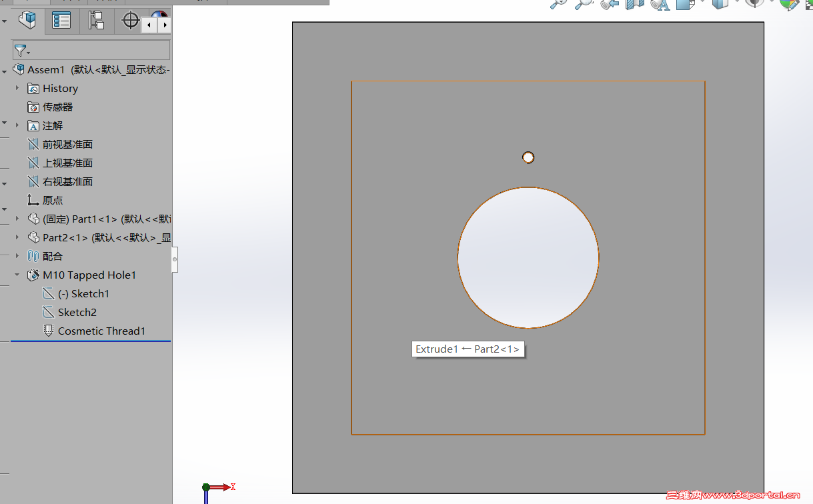Select the 原点 origin label

coord(53,201)
